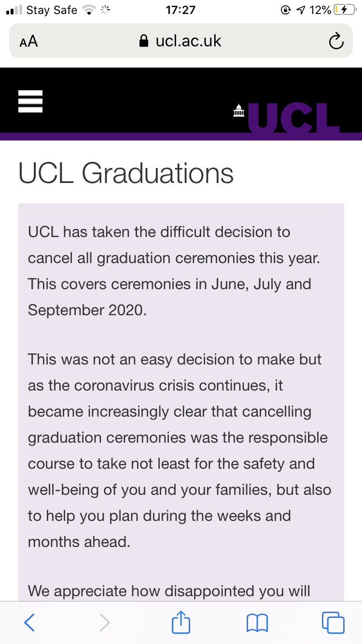
Task: Tap the rotation lock status icon
Action: point(285,10)
